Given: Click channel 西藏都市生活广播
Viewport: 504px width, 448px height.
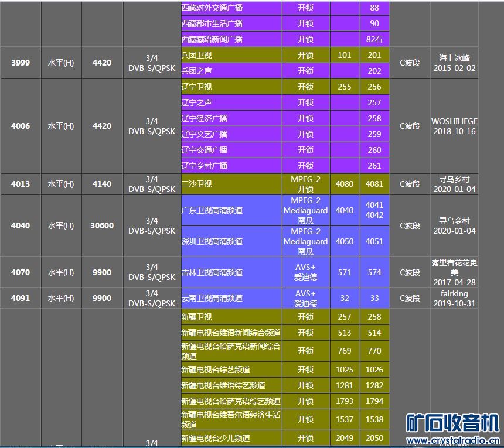Looking at the screenshot, I should [231, 23].
